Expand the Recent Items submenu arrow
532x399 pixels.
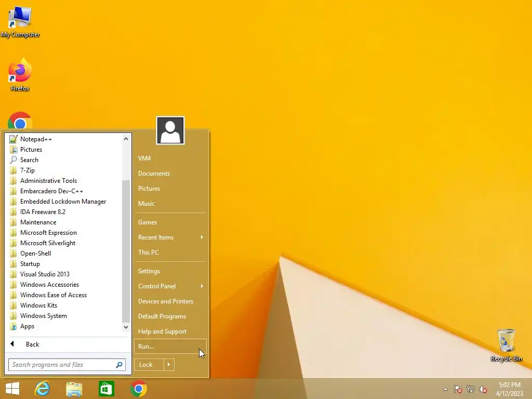coord(202,237)
